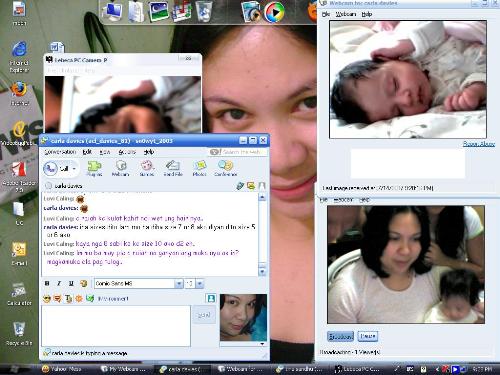Open File menu in Webcam for carla davies
The image size is (500, 375).
(x=326, y=14)
